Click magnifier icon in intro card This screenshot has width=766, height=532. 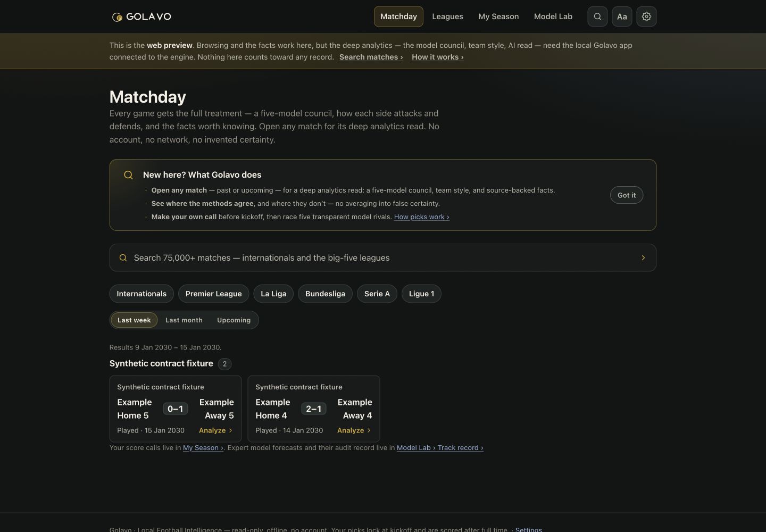click(x=128, y=175)
